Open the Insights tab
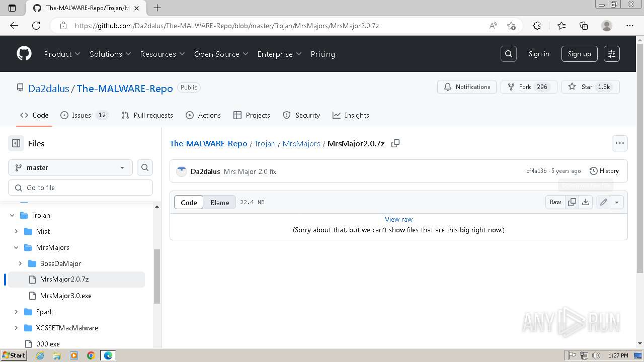 point(351,115)
